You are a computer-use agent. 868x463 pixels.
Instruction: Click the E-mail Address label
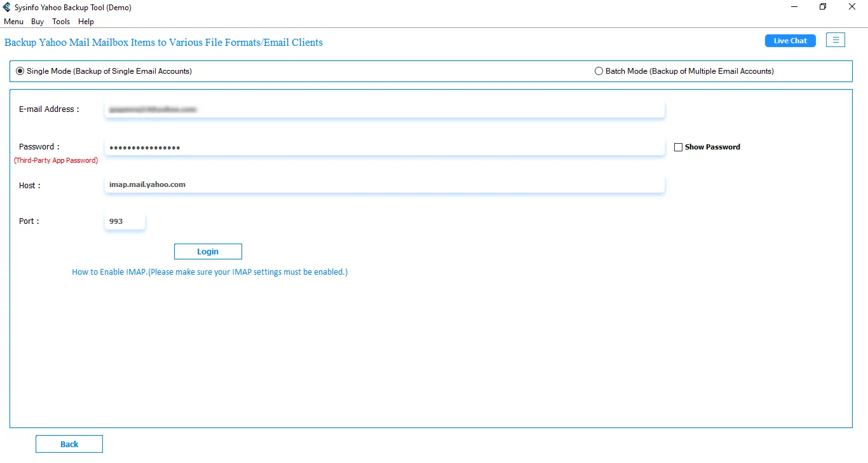pos(49,109)
